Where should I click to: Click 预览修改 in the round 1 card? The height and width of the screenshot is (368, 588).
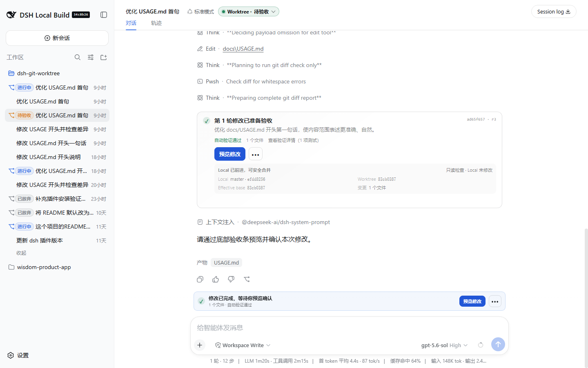click(x=230, y=154)
